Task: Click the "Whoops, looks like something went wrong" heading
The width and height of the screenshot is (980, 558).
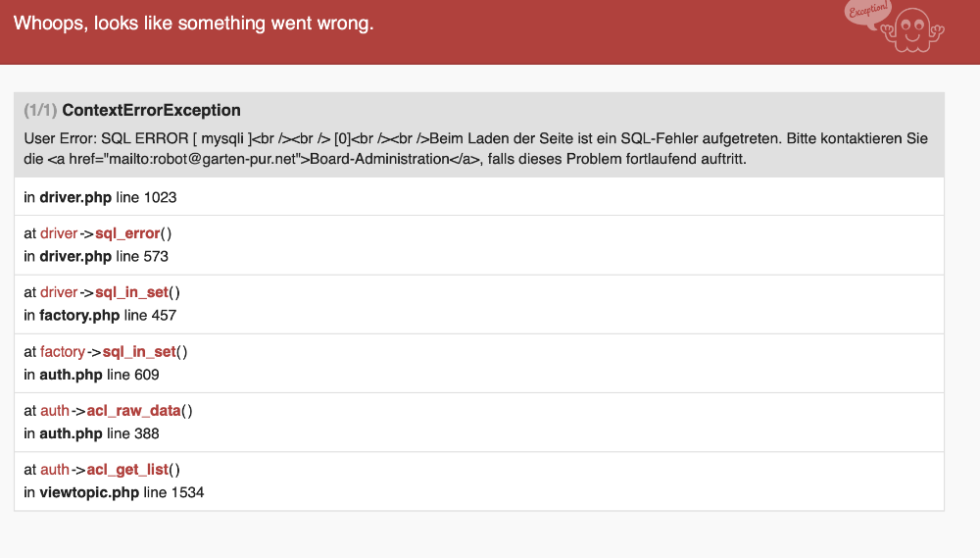Action: [194, 24]
